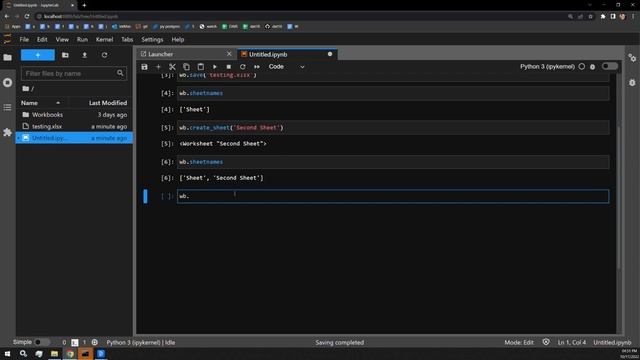The width and height of the screenshot is (640, 360).
Task: Run the selected cell
Action: coord(215,67)
